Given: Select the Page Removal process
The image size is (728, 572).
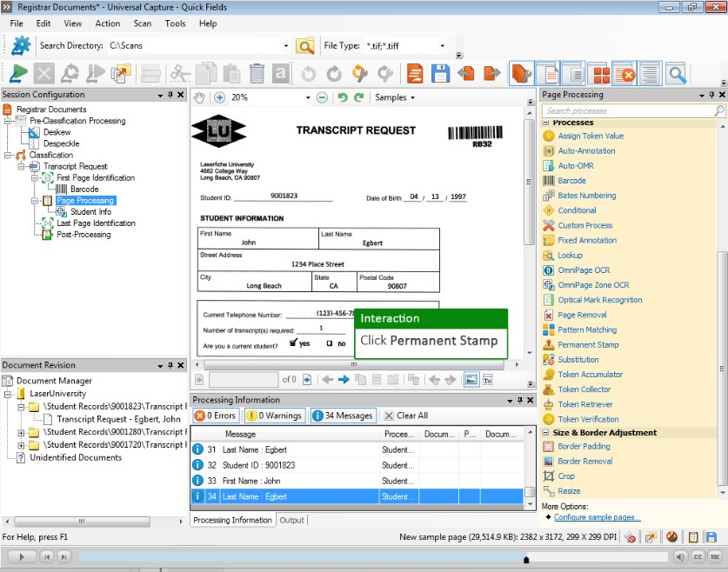Looking at the screenshot, I should [x=582, y=315].
